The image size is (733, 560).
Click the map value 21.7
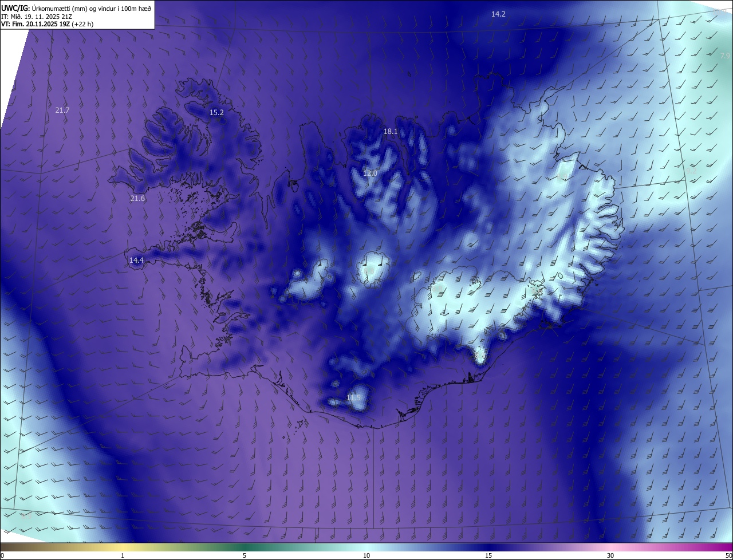62,110
